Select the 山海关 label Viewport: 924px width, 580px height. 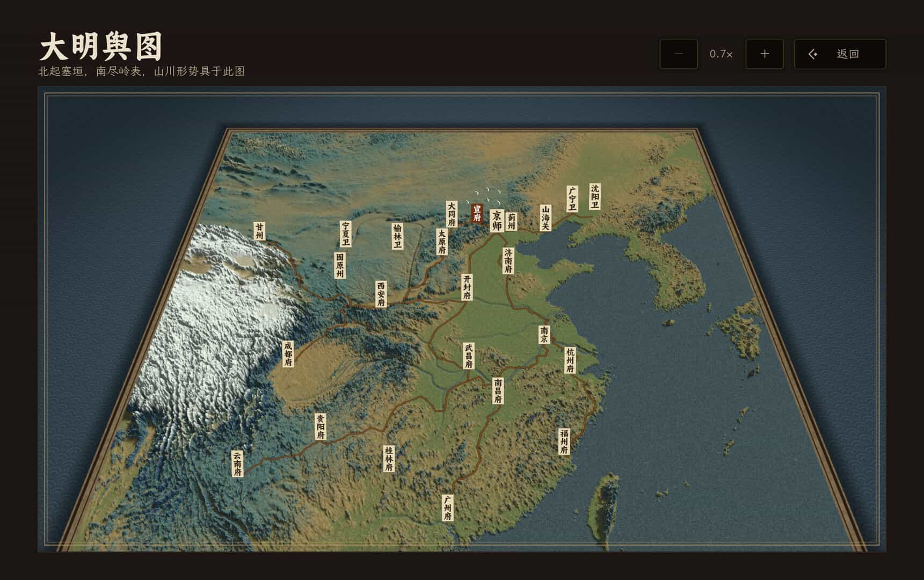pyautogui.click(x=545, y=218)
